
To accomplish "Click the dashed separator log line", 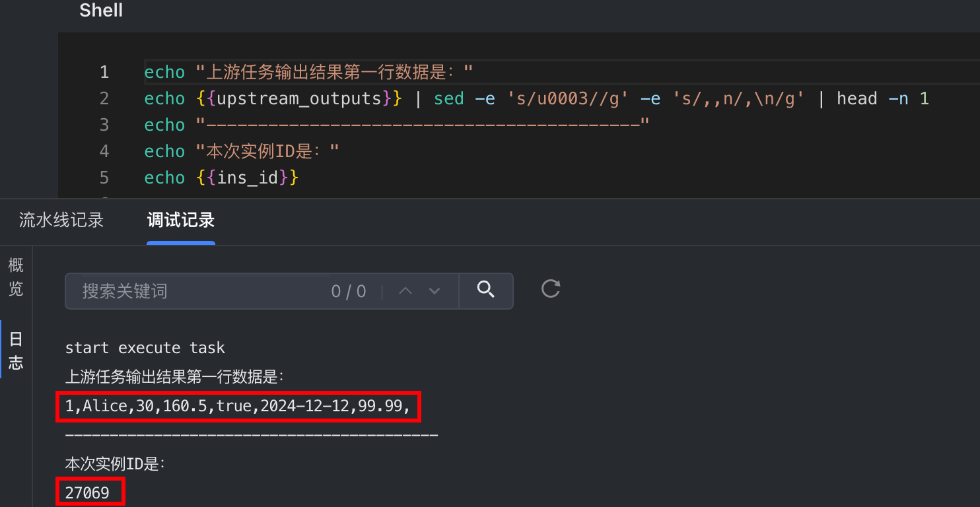I will 252,435.
